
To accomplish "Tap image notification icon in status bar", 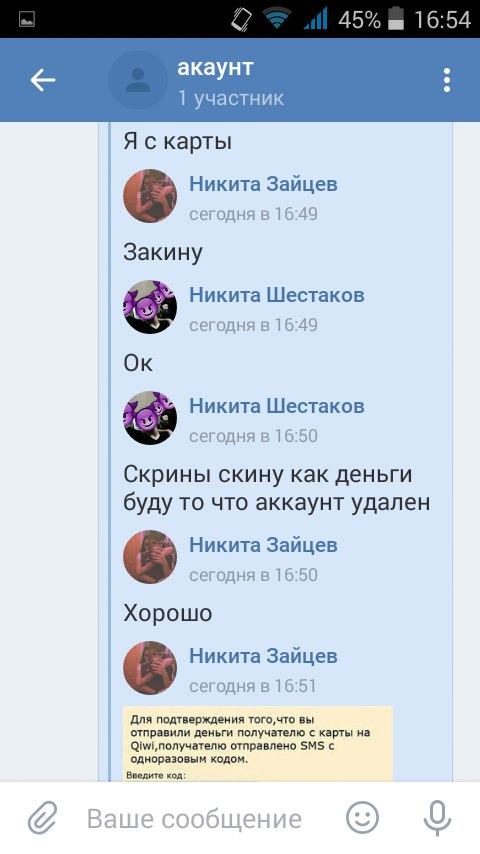I will 27,20.
